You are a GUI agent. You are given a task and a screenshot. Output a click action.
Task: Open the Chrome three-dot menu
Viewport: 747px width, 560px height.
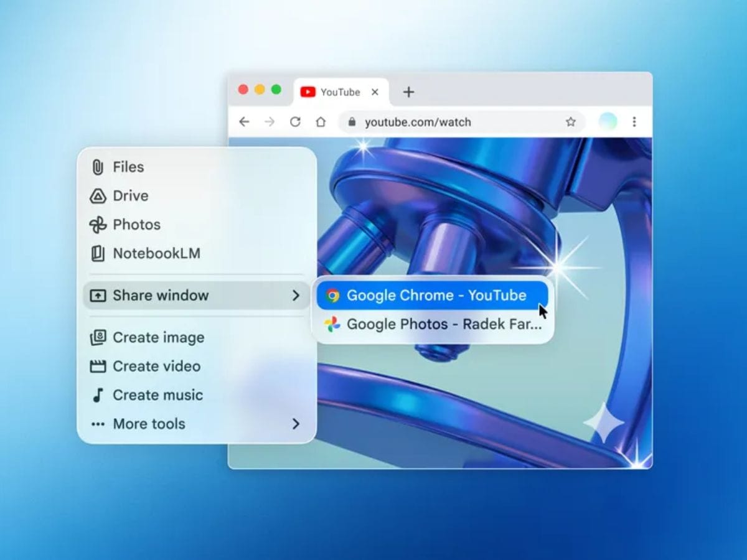click(634, 122)
